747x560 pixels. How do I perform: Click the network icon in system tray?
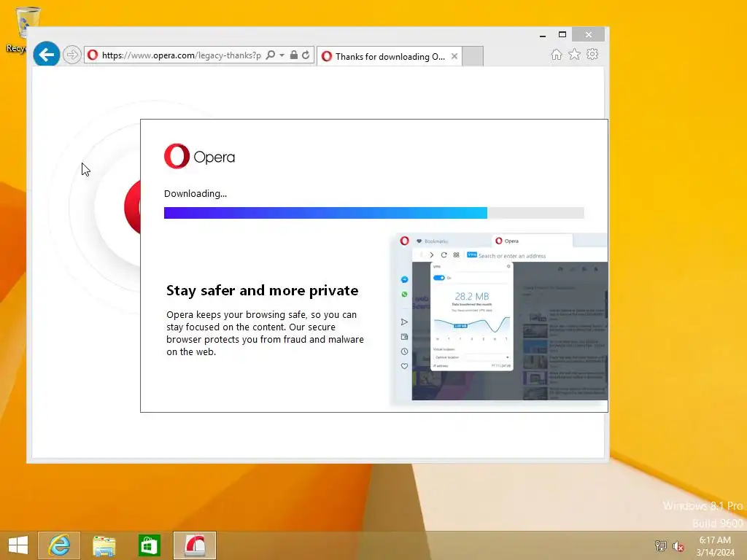click(660, 546)
